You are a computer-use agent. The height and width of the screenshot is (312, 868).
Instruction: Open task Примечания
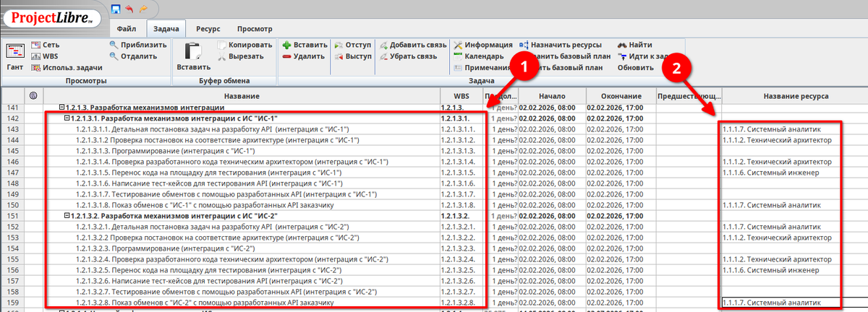(x=482, y=67)
